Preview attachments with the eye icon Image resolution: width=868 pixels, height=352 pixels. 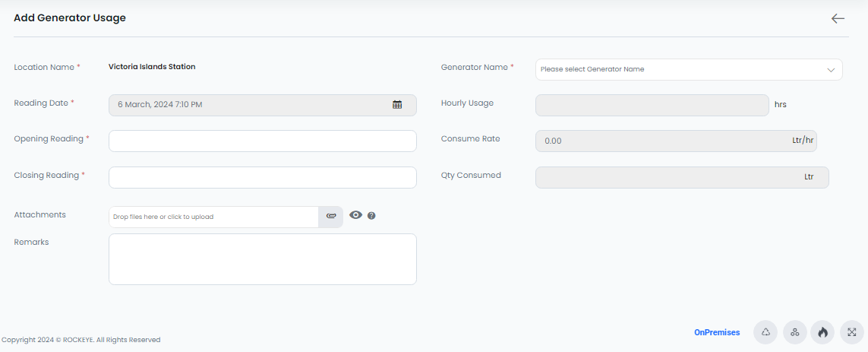pos(355,215)
